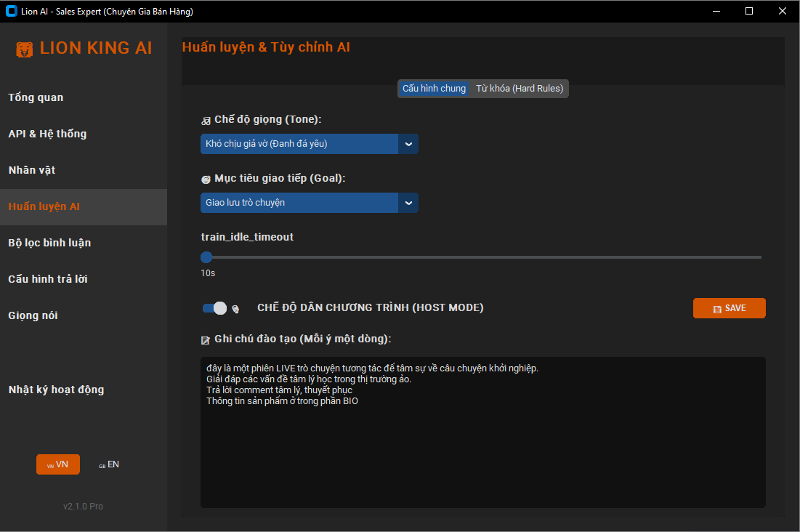Image resolution: width=800 pixels, height=532 pixels.
Task: Open the Tone dropdown arrow
Action: (x=408, y=144)
